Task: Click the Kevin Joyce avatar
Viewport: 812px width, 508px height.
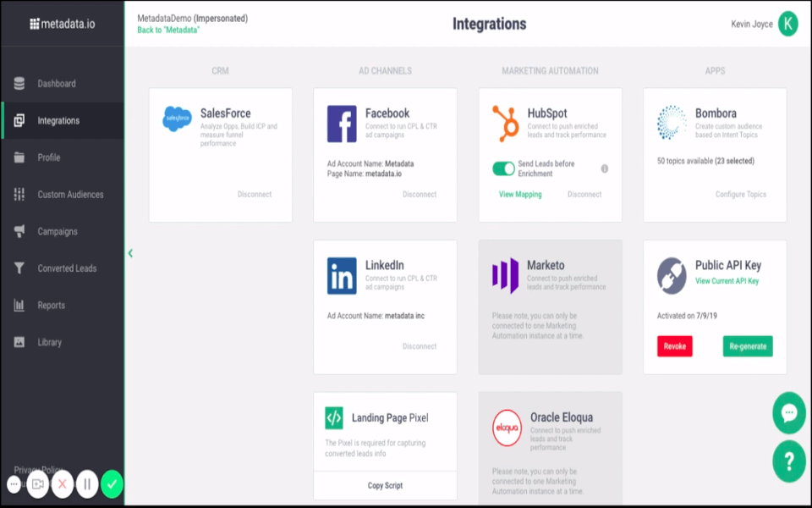Action: pyautogui.click(x=787, y=24)
